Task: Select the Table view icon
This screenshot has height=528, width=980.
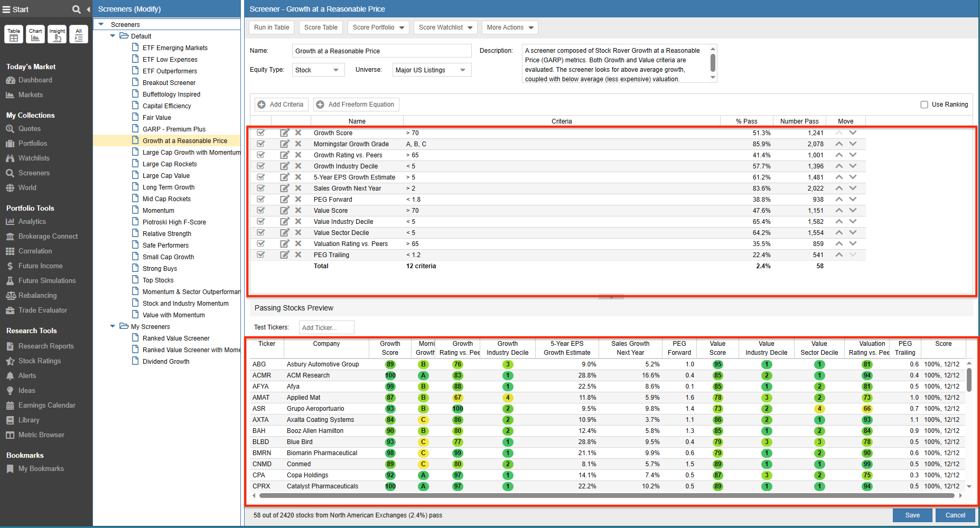Action: point(13,34)
